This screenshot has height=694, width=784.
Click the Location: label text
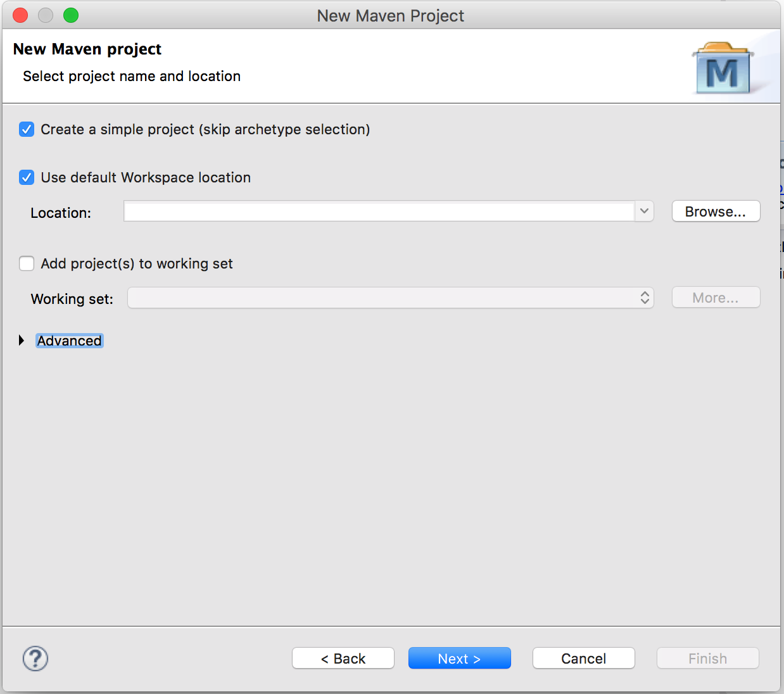[x=61, y=213]
